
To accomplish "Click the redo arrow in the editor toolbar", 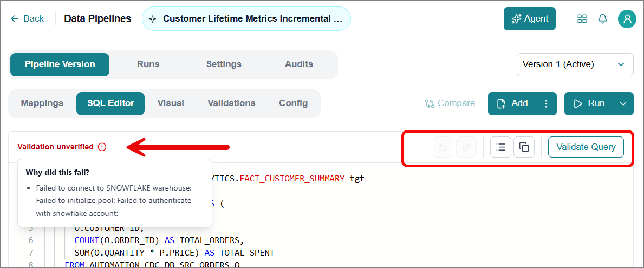I will click(466, 147).
